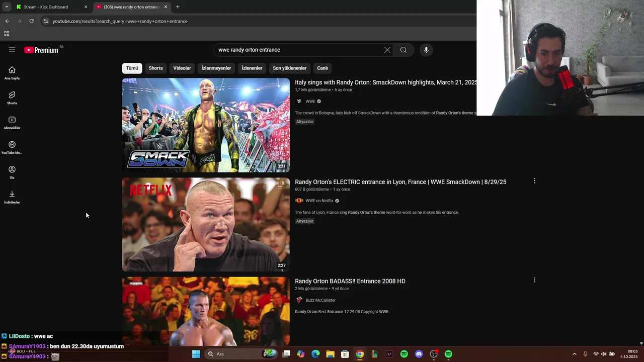Open the tab search dropdown arrow

point(6,7)
